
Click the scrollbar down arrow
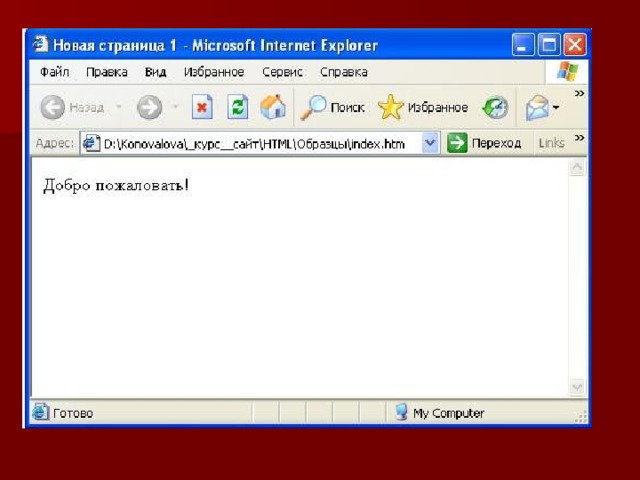coord(577,387)
